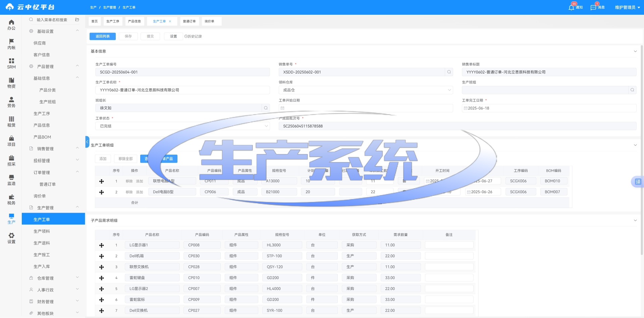Open the 历史记录 link
The image size is (644, 318).
click(193, 36)
